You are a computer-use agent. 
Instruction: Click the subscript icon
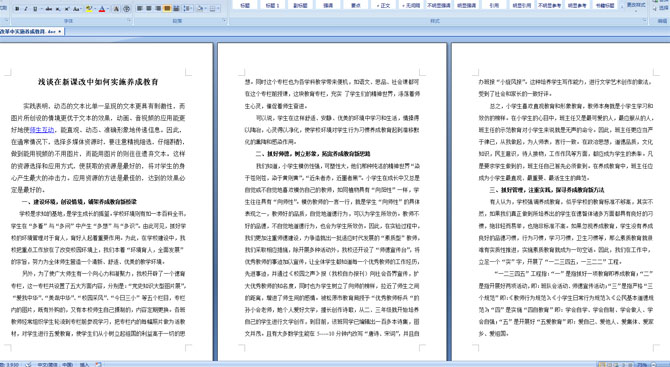pyautogui.click(x=58, y=9)
